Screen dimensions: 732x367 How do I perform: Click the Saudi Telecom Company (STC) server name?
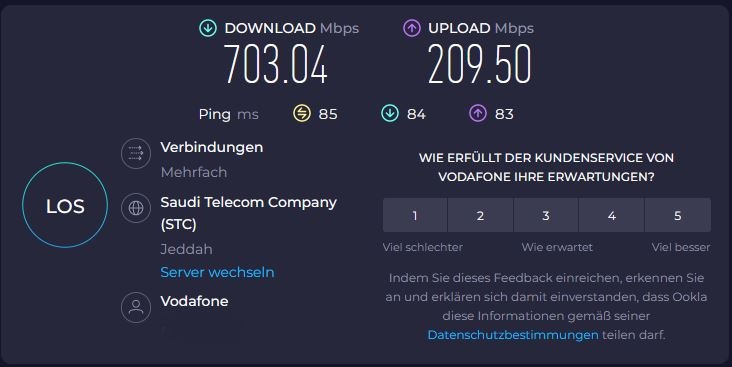point(248,213)
